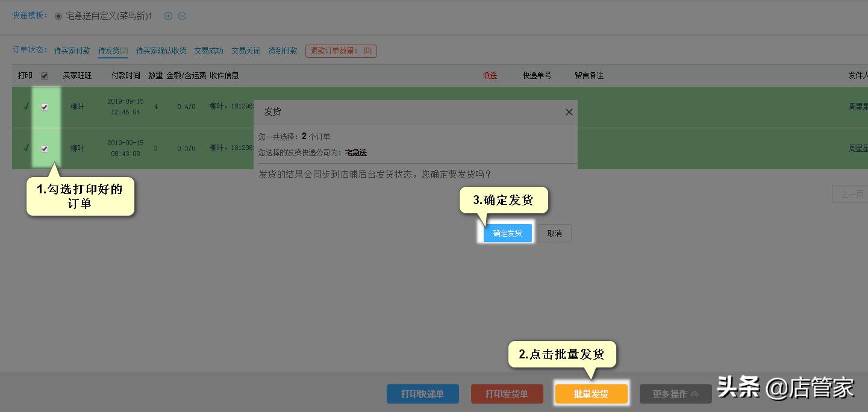Click the ⊖ icon to remove express template
This screenshot has height=412, width=868.
click(x=183, y=17)
